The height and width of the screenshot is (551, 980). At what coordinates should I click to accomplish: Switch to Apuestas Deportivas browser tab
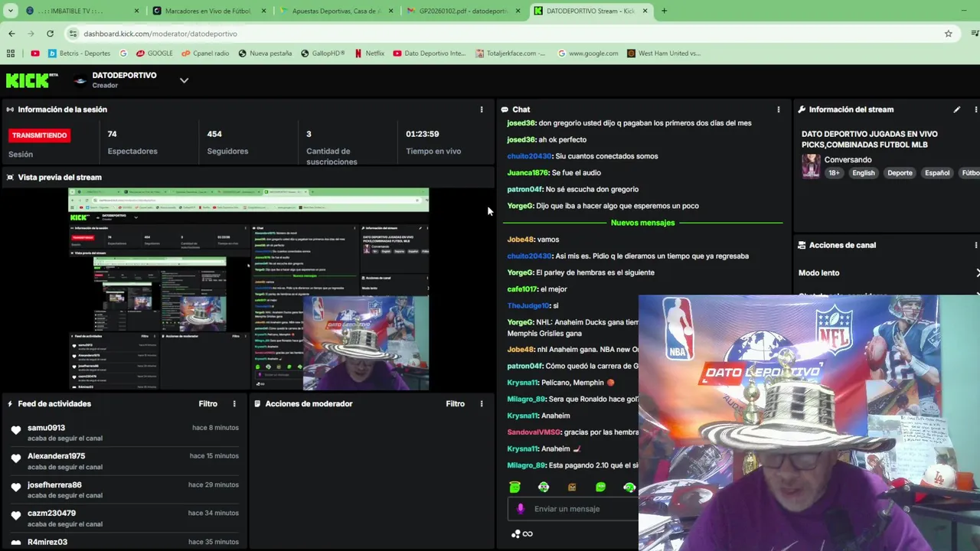(335, 11)
